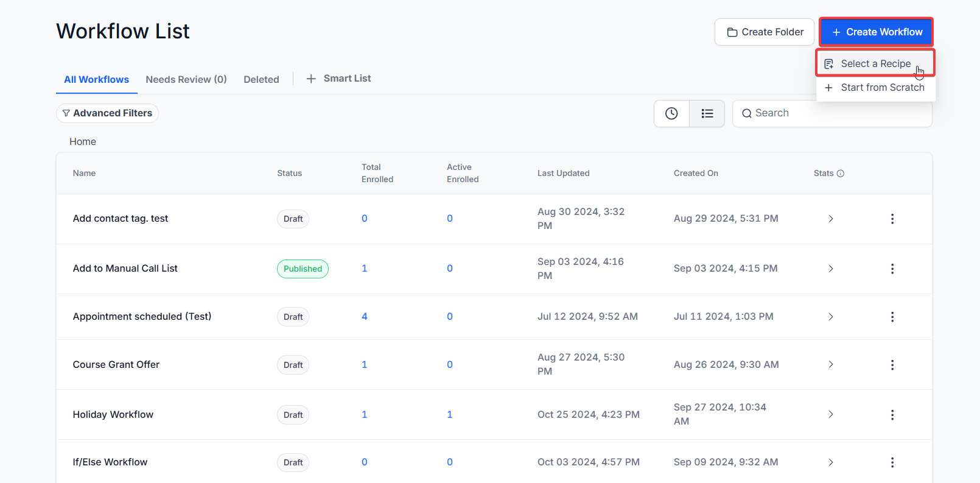This screenshot has width=980, height=483.
Task: Choose Select a Recipe from dropdown
Action: click(875, 64)
